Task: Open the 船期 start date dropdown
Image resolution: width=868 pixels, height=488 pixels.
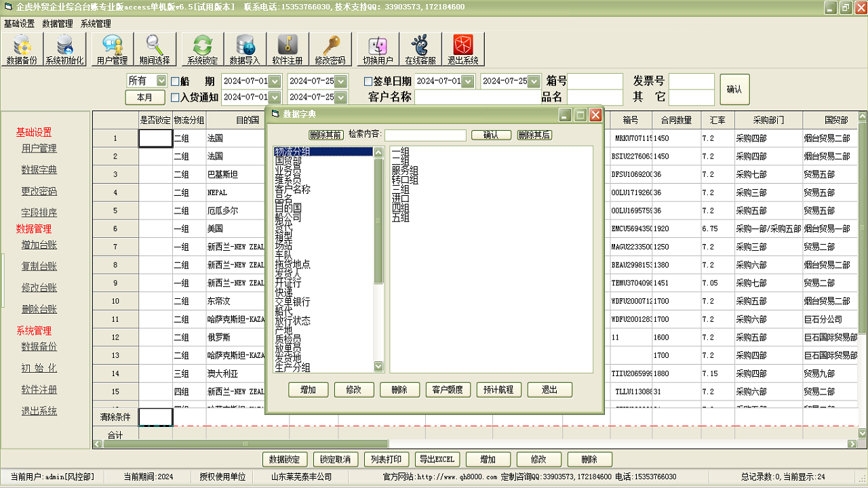Action: point(275,81)
